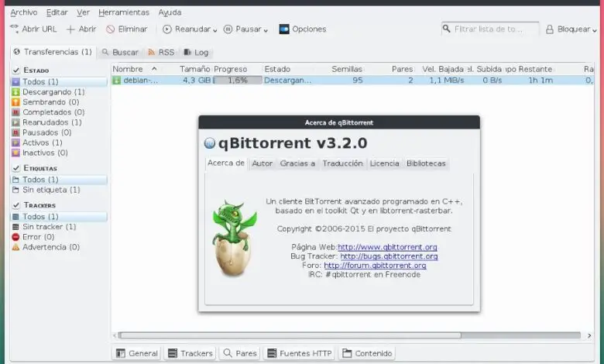Click the debian torrent progress bar

pyautogui.click(x=238, y=80)
